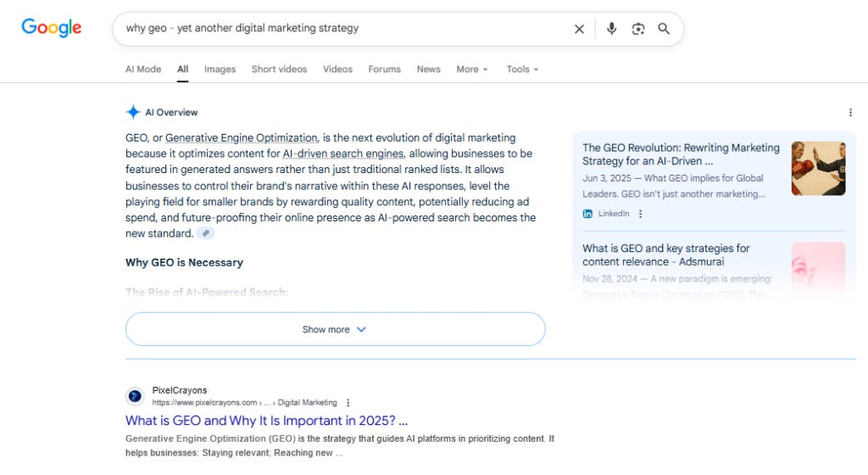
Task: Switch to Images tab
Action: [220, 70]
